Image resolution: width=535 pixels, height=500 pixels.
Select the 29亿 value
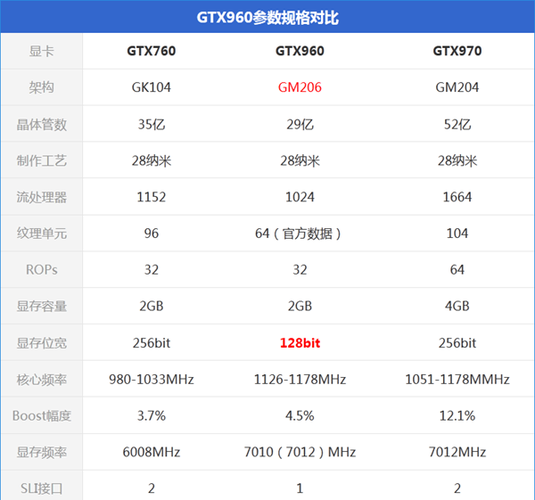300,124
